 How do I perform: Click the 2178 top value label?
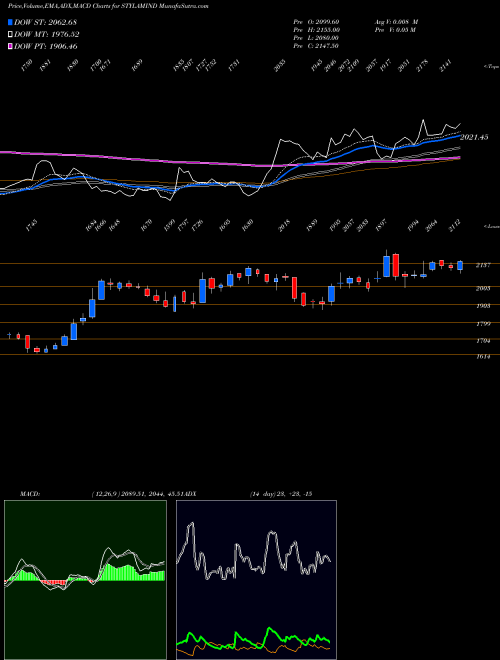click(x=422, y=66)
